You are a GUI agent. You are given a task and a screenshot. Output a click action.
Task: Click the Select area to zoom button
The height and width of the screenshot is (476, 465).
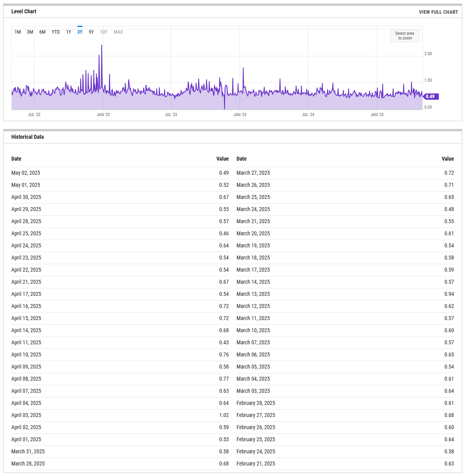[x=405, y=36]
